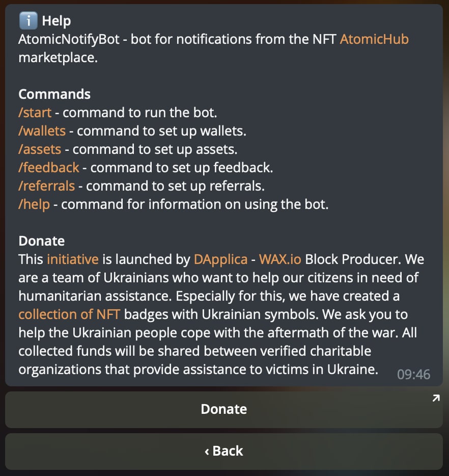Screen dimensions: 449x476
Task: Click the Donate button
Action: (224, 410)
